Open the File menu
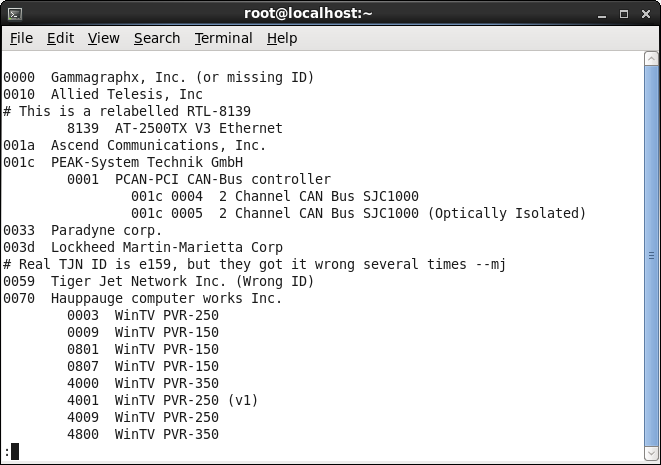Screen dimensions: 661x465 click(21, 38)
